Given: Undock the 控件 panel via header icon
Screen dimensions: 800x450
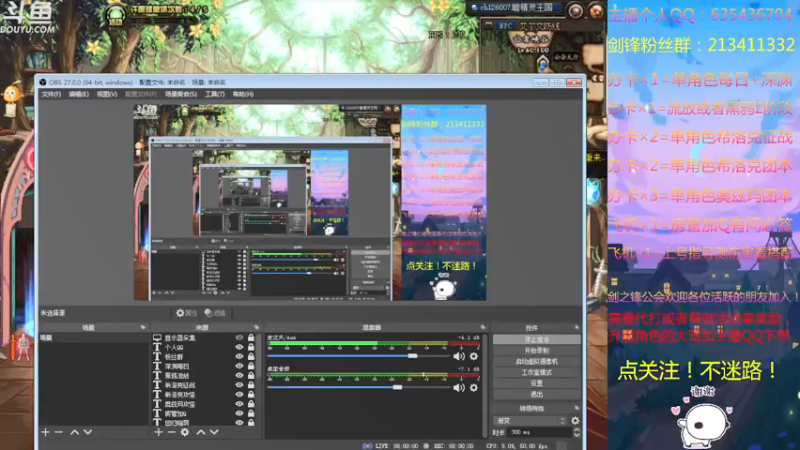Looking at the screenshot, I should [x=577, y=327].
